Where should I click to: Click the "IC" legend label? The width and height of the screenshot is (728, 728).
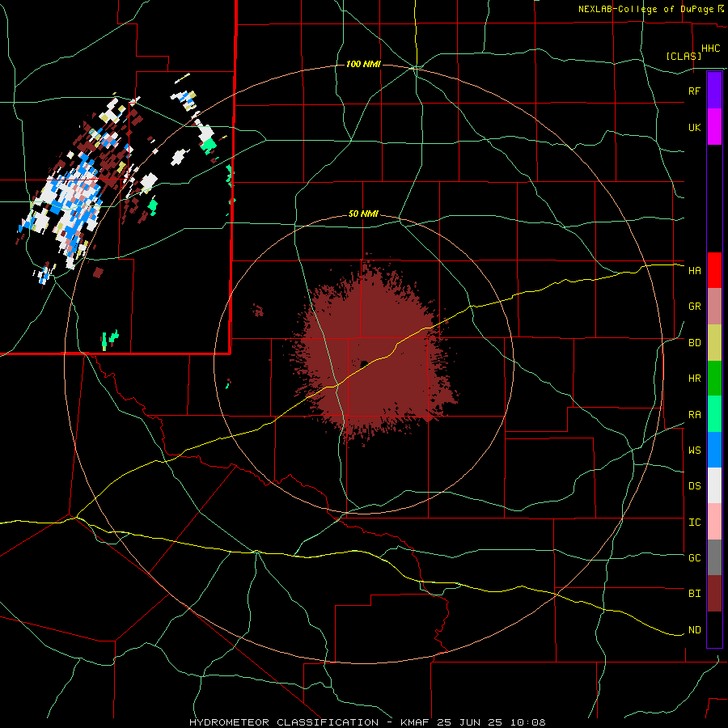pyautogui.click(x=694, y=523)
